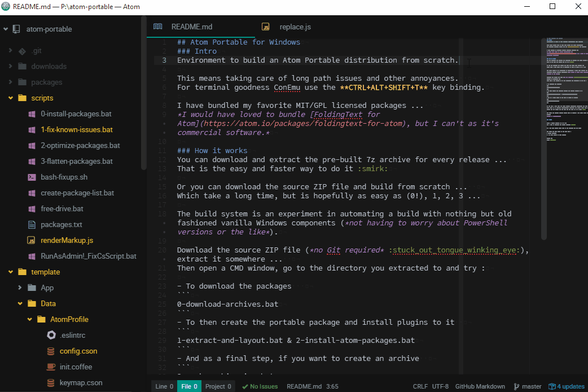Click the package icon beside 4 updates

552,386
